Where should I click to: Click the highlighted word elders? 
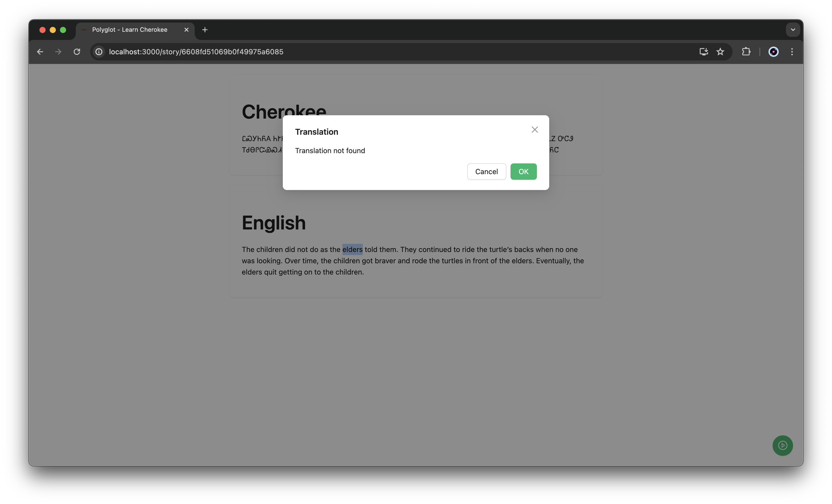(352, 249)
